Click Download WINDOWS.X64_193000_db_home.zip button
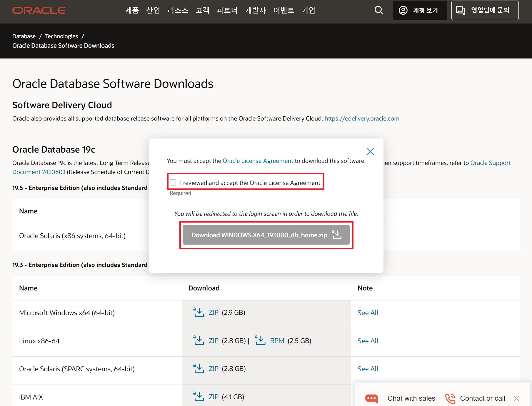Viewport: 532px width, 406px height. click(x=266, y=235)
